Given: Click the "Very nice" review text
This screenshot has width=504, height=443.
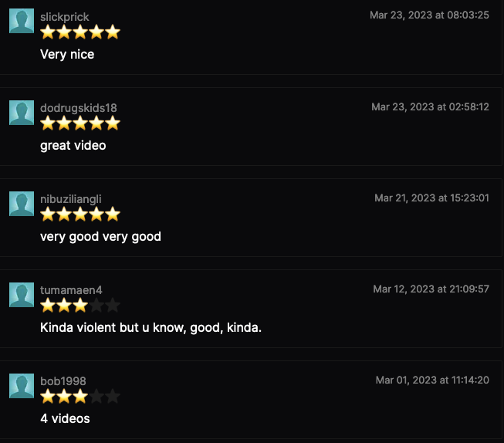Looking at the screenshot, I should click(x=67, y=55).
